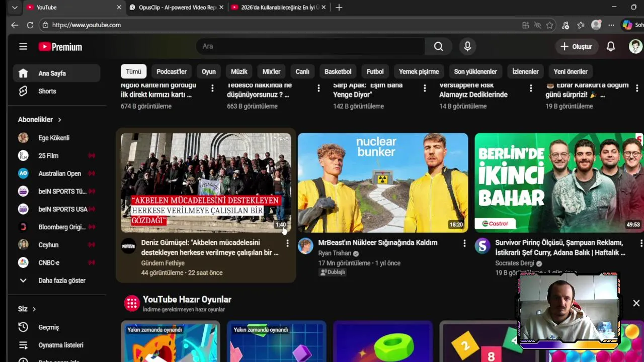
Task: Open the Ceyhun subscription
Action: [56, 245]
